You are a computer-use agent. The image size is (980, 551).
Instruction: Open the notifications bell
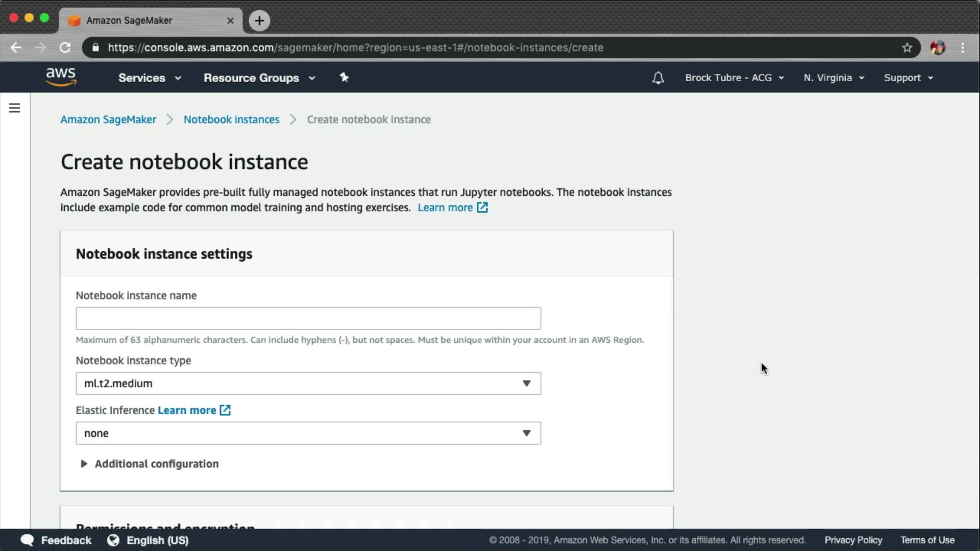(658, 78)
